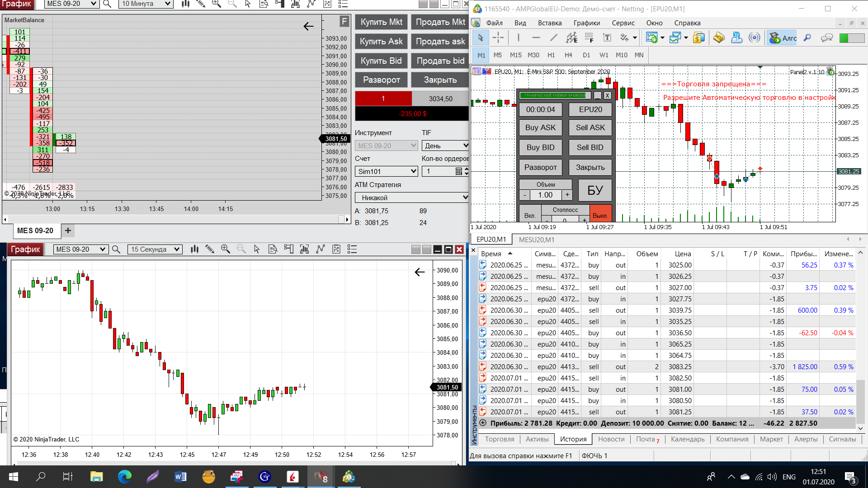Pick the trendline drawing tool
868x488 pixels.
click(553, 38)
